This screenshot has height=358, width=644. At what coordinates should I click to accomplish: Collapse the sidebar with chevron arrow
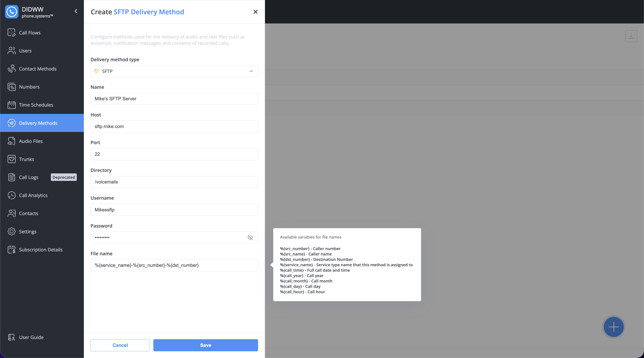pyautogui.click(x=76, y=11)
